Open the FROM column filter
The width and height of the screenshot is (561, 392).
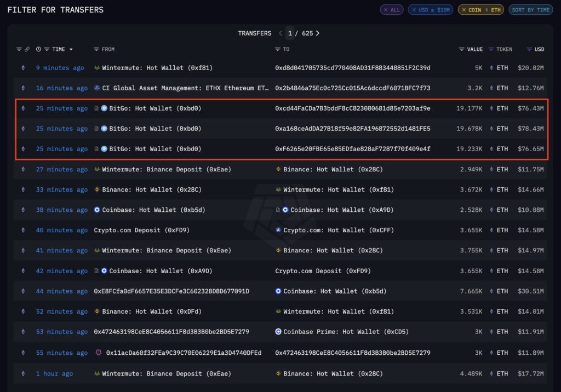[x=97, y=49]
